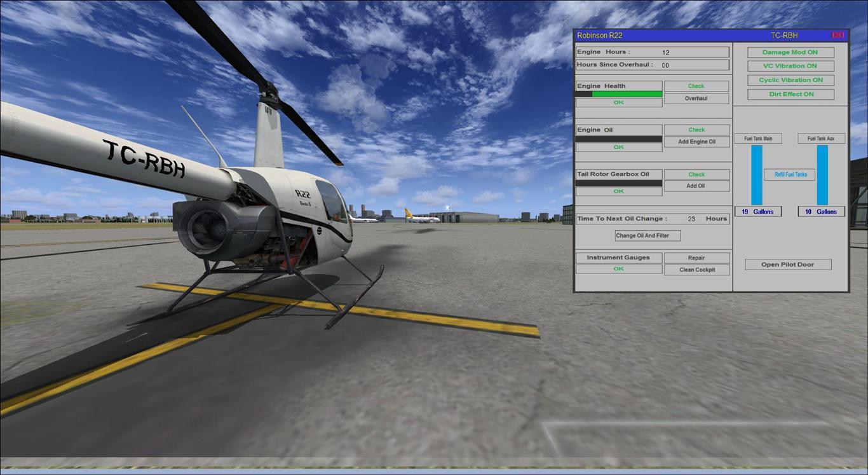Click the TC-RBH registration in the title bar

point(784,36)
